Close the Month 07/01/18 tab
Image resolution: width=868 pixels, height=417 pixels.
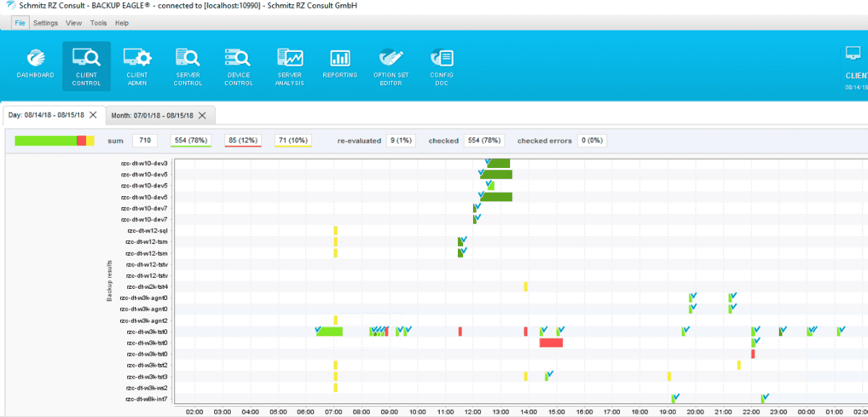203,115
